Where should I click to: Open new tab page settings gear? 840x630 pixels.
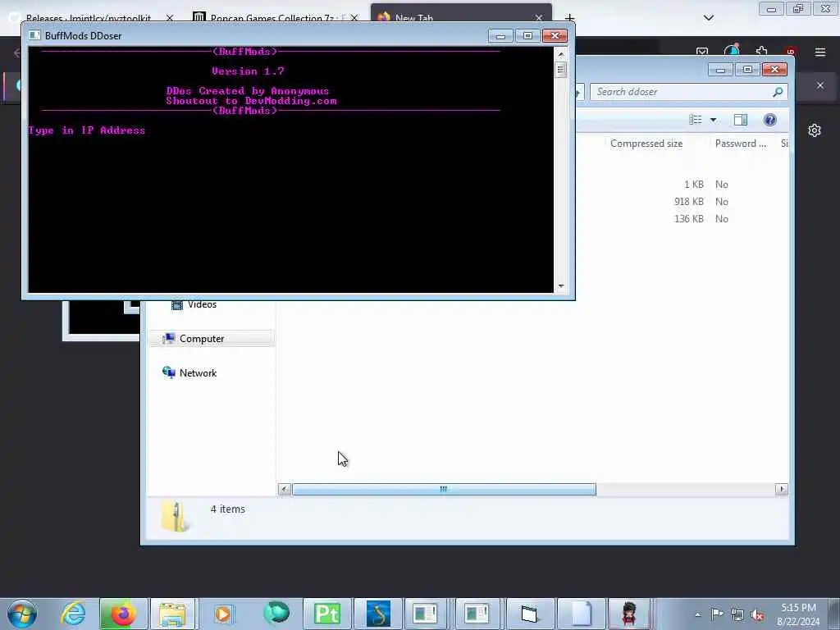815,130
